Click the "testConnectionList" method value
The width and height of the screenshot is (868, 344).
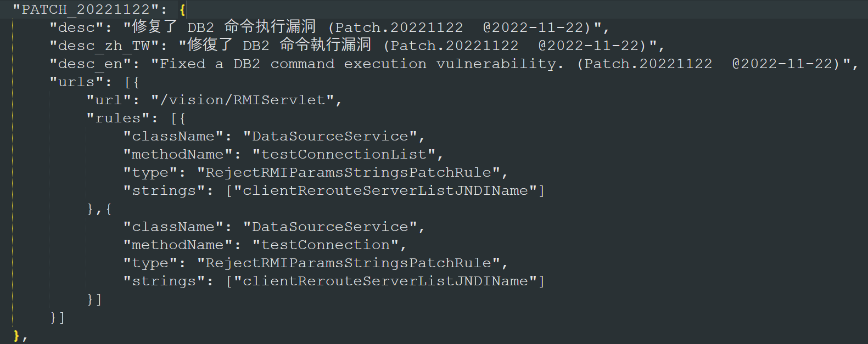[x=344, y=154]
